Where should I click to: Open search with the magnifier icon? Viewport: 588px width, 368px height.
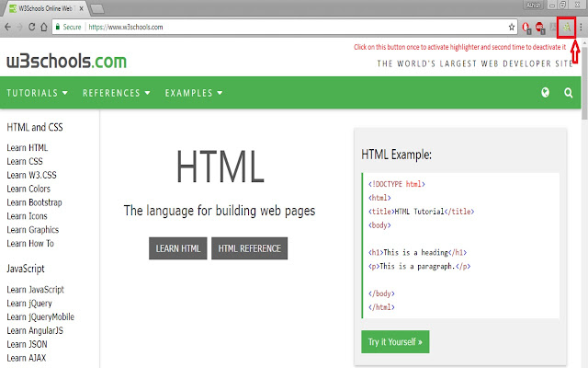569,93
